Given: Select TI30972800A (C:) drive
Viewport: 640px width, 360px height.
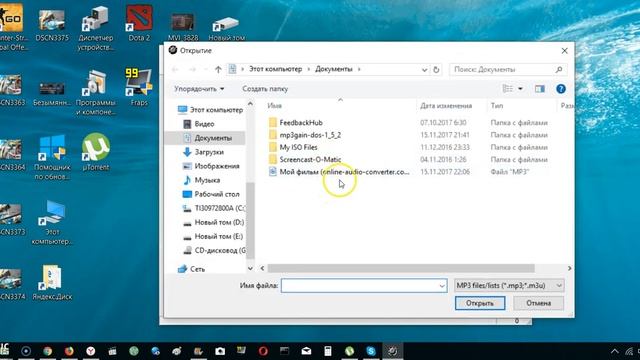Looking at the screenshot, I should 214,208.
